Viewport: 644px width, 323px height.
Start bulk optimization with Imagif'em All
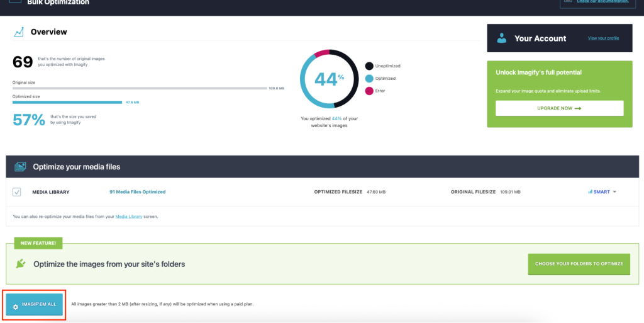[x=34, y=305]
